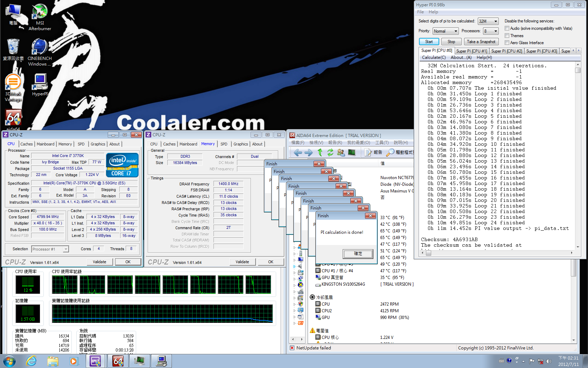Click the first CPU usage history graph
588x368 pixels.
[65, 285]
